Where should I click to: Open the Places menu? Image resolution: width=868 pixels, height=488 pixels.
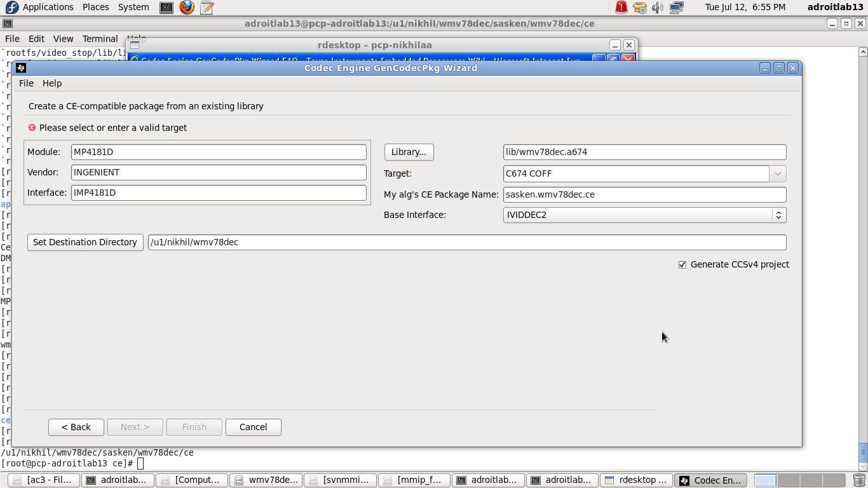click(x=95, y=7)
